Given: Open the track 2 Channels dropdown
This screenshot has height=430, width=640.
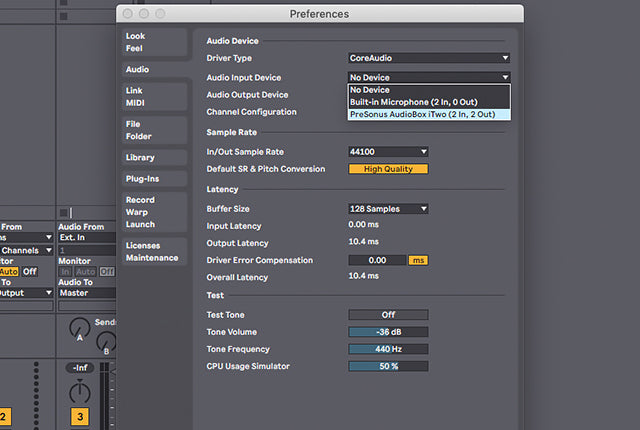Looking at the screenshot, I should [x=27, y=250].
